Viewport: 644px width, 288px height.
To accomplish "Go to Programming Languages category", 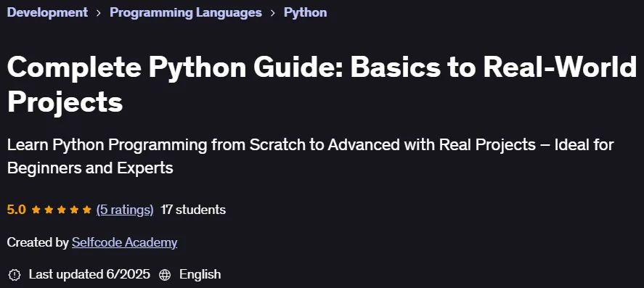I will [186, 12].
